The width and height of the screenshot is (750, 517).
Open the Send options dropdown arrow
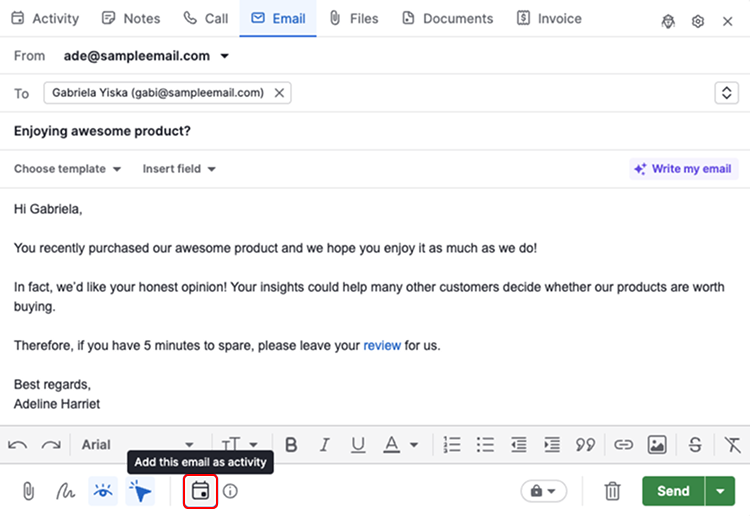coord(720,491)
